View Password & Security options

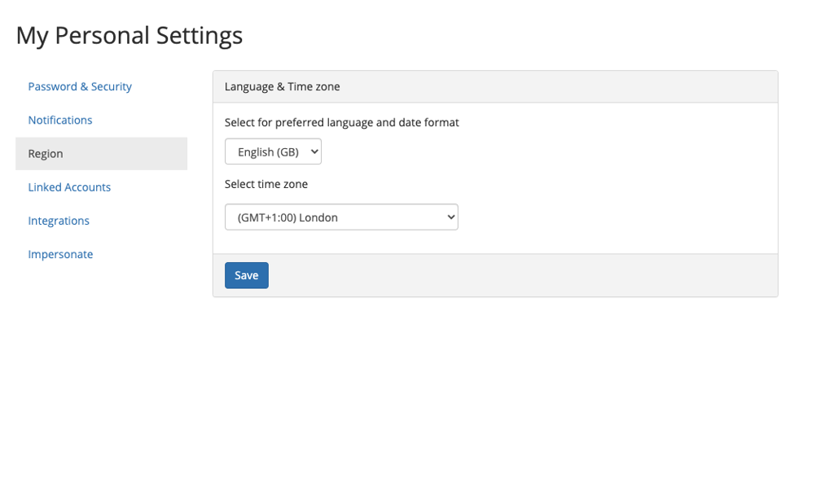(x=80, y=86)
